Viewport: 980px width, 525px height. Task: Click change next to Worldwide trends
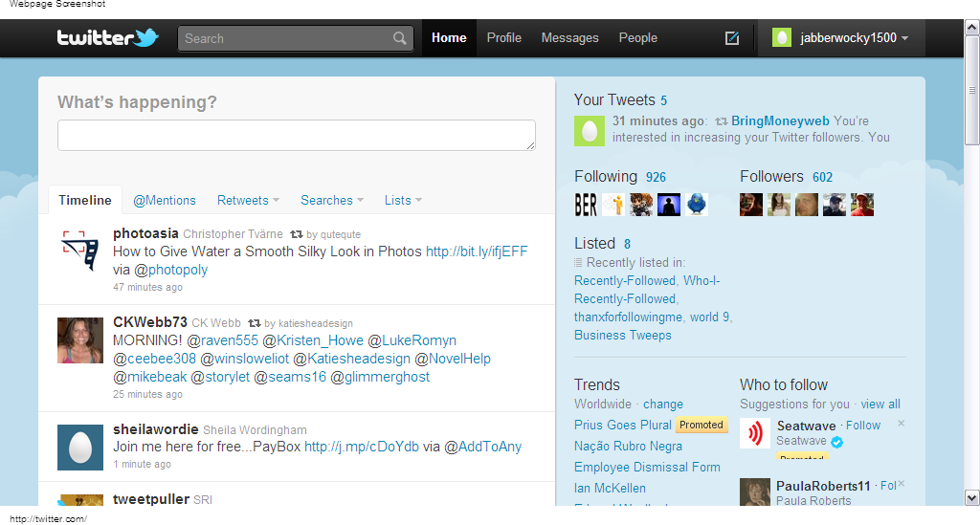tap(662, 405)
